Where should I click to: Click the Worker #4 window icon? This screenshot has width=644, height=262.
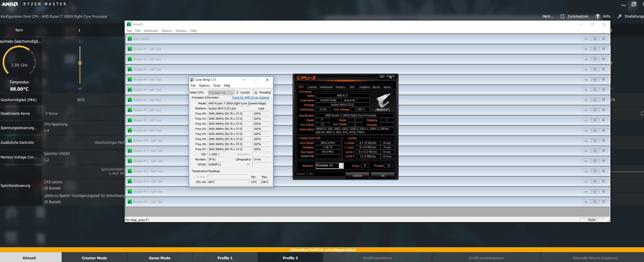(130, 79)
